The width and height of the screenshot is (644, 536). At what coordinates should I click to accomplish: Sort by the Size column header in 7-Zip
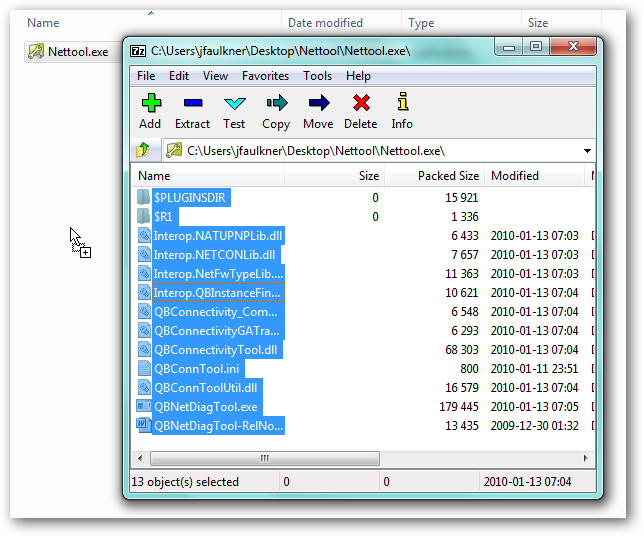334,176
